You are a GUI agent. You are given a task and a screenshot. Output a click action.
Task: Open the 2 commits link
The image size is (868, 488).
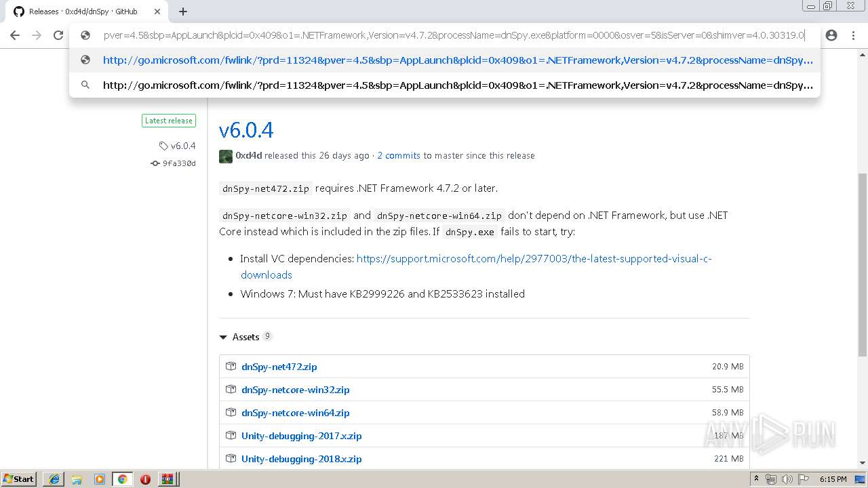coord(399,155)
